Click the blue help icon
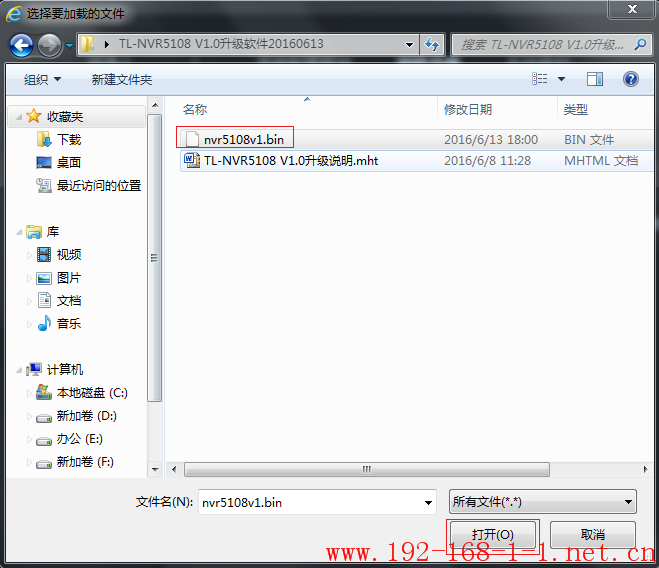 (x=631, y=79)
